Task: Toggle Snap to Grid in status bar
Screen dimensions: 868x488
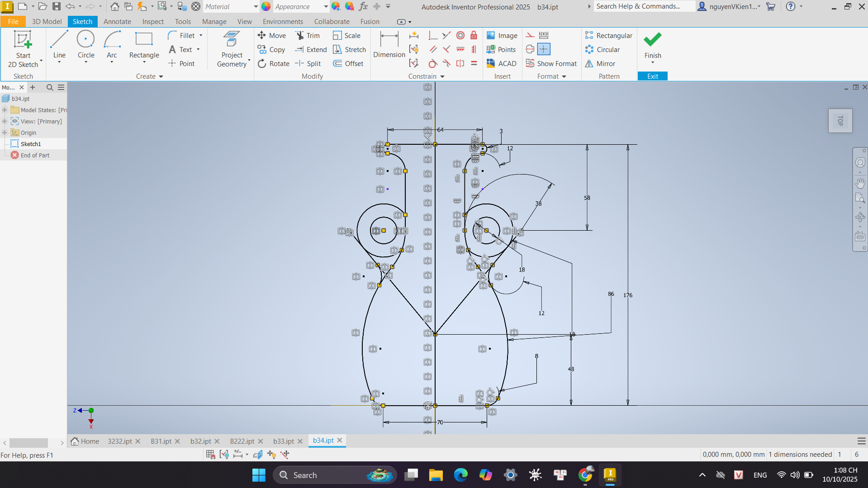Action: point(210,455)
